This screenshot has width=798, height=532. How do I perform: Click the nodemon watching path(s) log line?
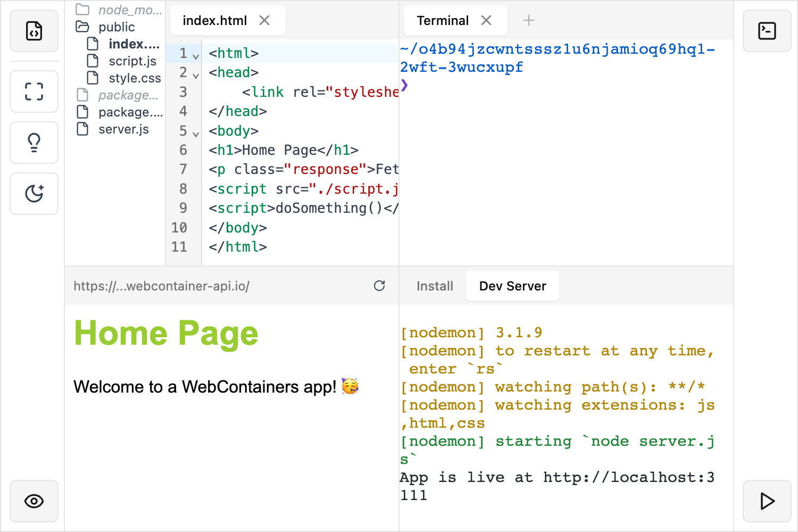(x=553, y=387)
